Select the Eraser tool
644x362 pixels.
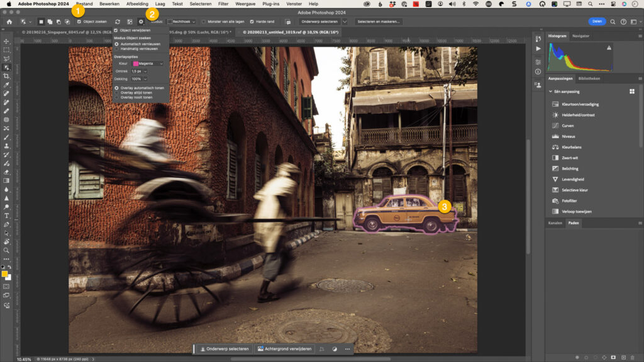coord(6,172)
